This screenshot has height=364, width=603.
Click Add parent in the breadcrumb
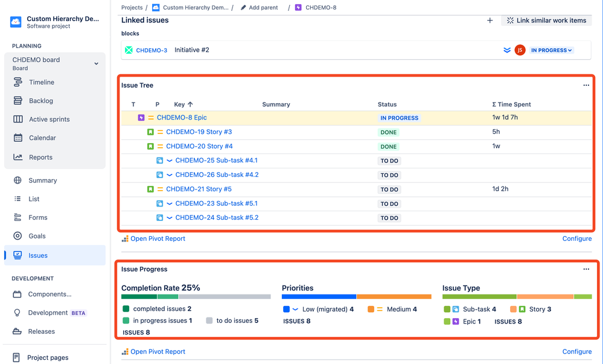tap(263, 7)
